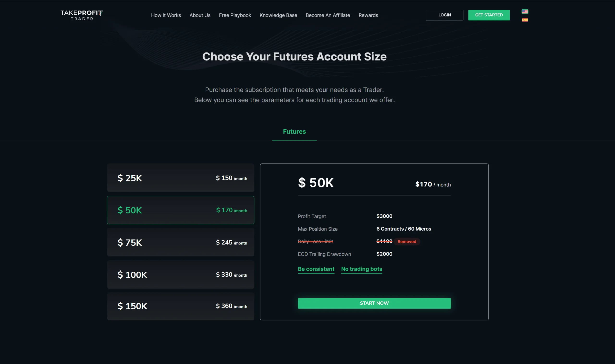This screenshot has width=615, height=364.
Task: Click the TakeProfit Trader logo
Action: click(82, 15)
